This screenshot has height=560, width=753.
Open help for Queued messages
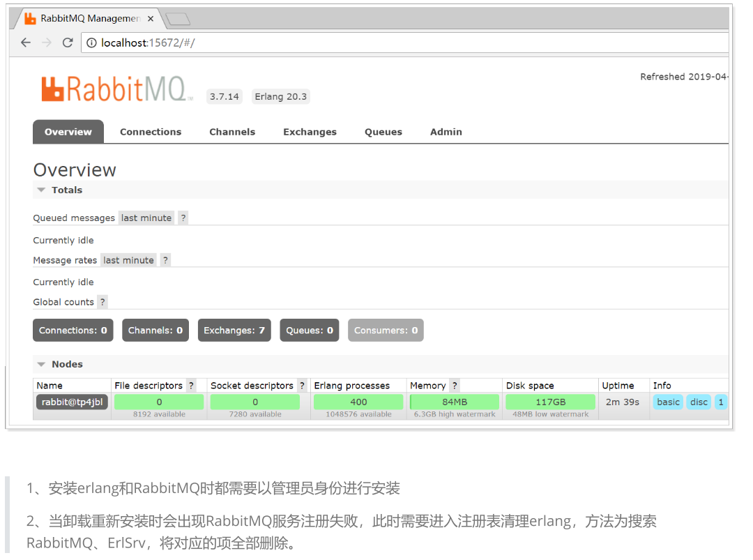(183, 218)
